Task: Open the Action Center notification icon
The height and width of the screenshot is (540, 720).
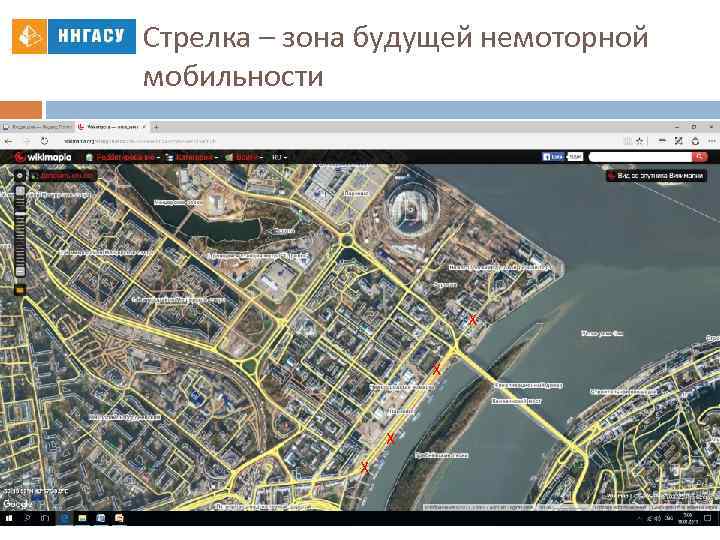Action: [x=708, y=518]
